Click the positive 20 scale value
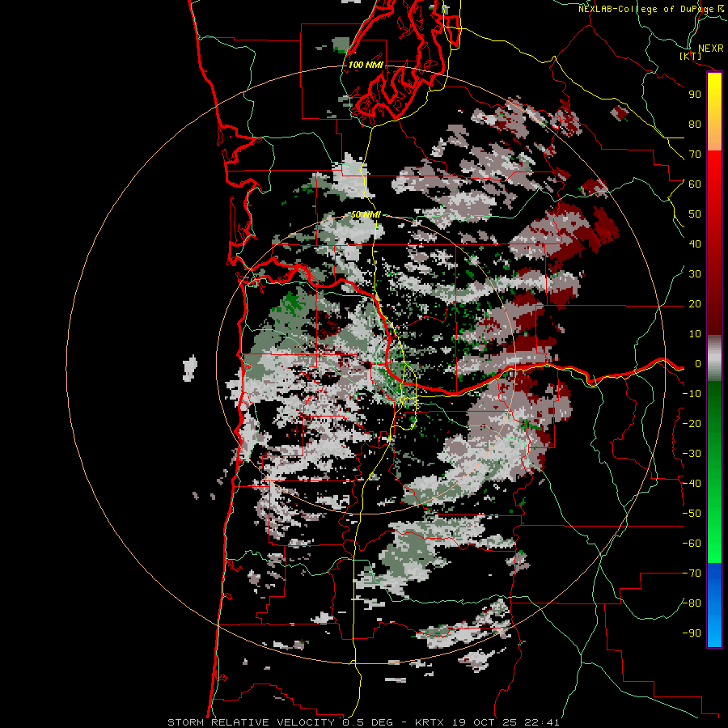728x728 pixels. pos(695,304)
